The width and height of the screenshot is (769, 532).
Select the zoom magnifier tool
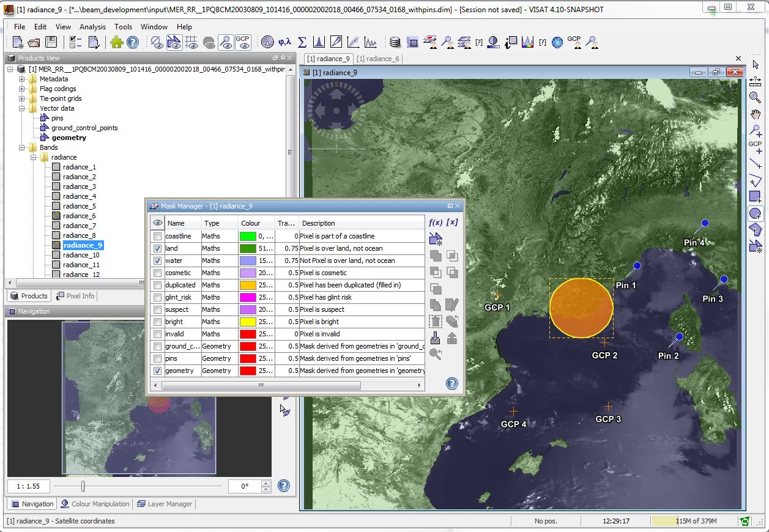756,98
